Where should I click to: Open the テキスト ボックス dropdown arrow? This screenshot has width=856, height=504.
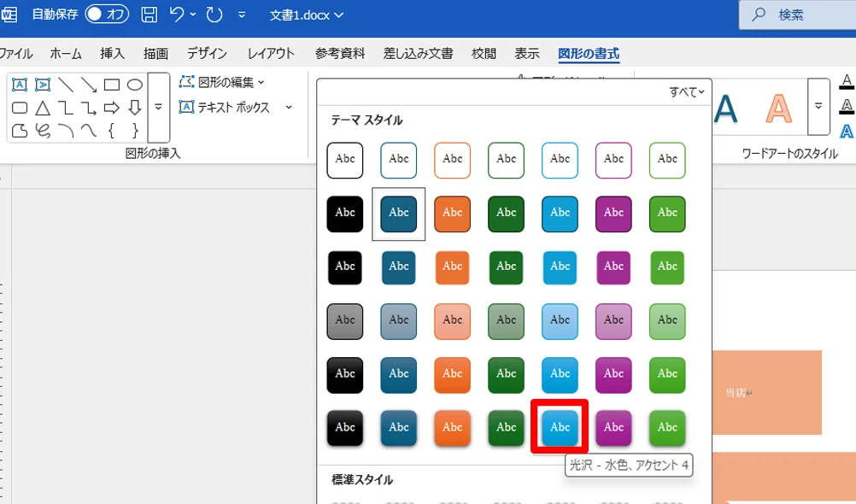[289, 107]
